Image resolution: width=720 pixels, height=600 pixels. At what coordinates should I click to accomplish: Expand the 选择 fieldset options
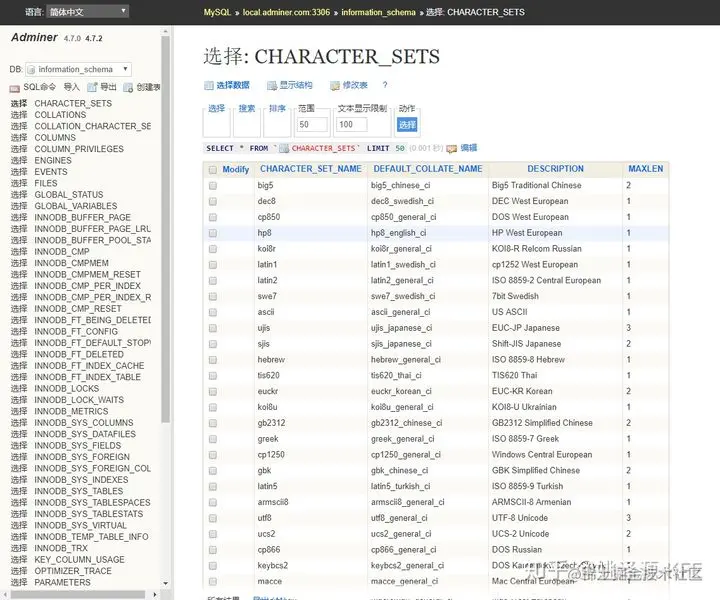pyautogui.click(x=216, y=108)
